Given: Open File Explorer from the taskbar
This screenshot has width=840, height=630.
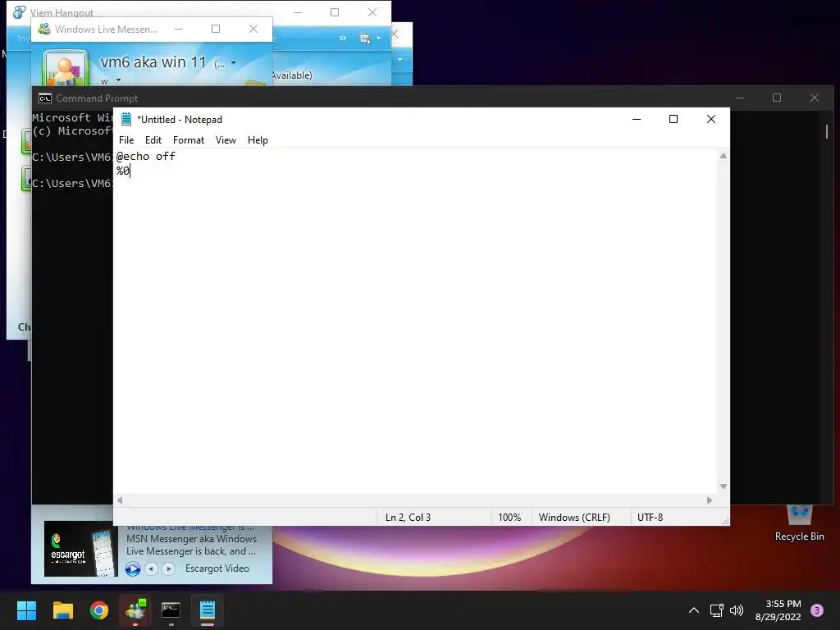Looking at the screenshot, I should 62,610.
